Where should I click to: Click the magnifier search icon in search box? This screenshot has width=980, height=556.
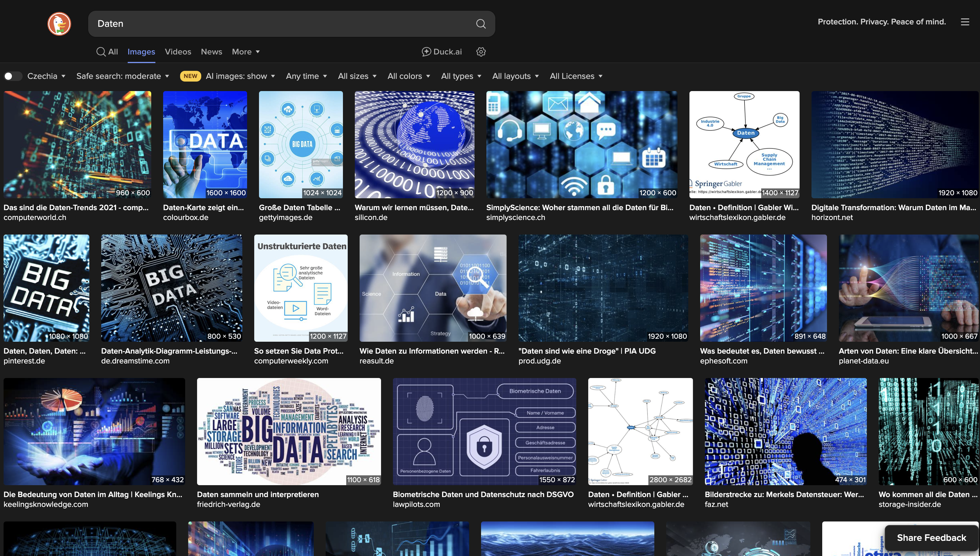[x=480, y=24]
